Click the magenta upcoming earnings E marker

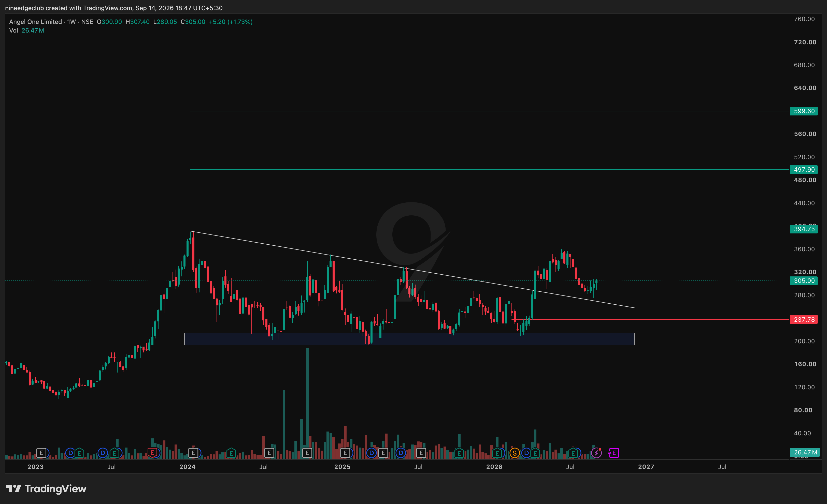(x=614, y=453)
